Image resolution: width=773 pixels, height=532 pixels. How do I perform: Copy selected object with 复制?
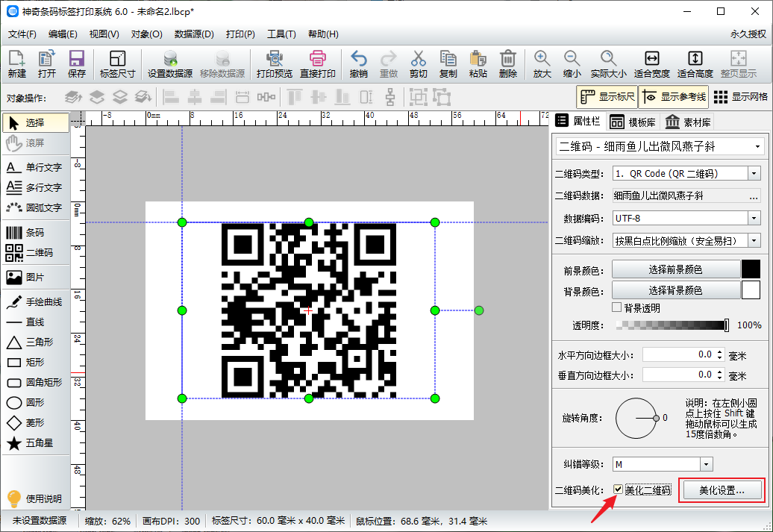[x=448, y=64]
